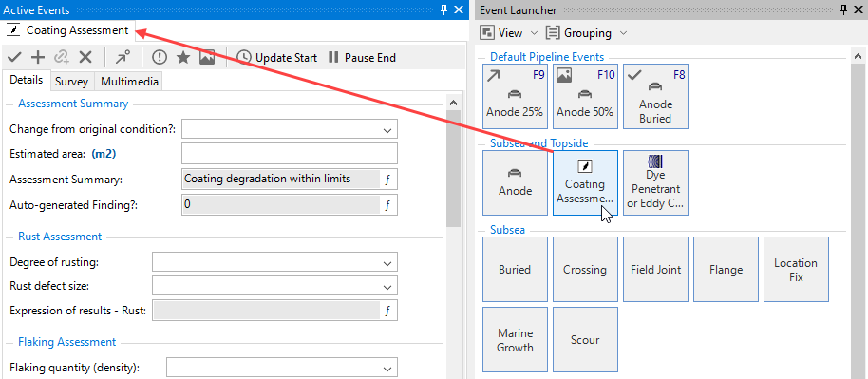Pin the Event Launcher panel

coord(843,9)
